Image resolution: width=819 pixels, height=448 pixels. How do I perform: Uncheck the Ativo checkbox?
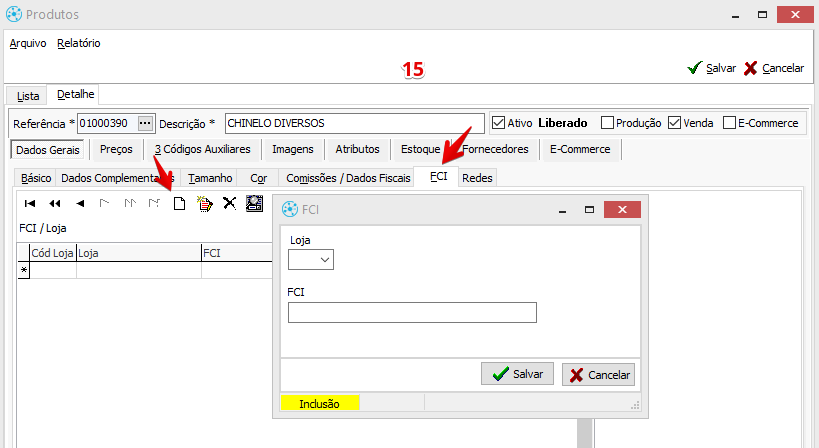[500, 123]
